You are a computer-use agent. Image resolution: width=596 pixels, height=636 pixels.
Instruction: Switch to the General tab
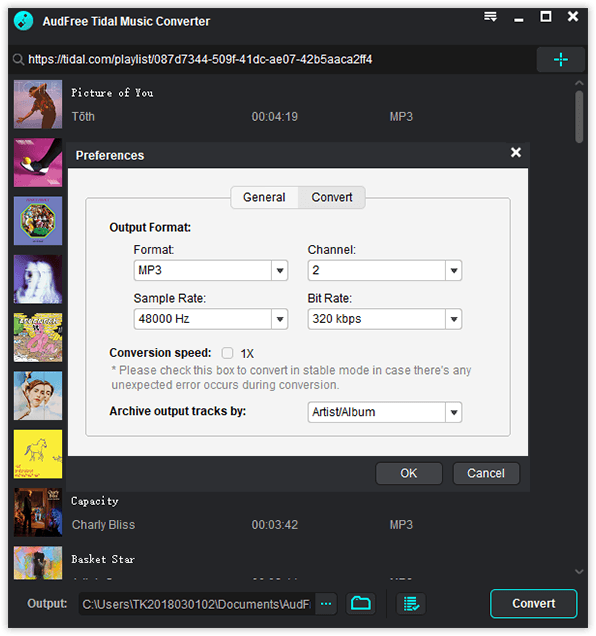click(x=264, y=197)
